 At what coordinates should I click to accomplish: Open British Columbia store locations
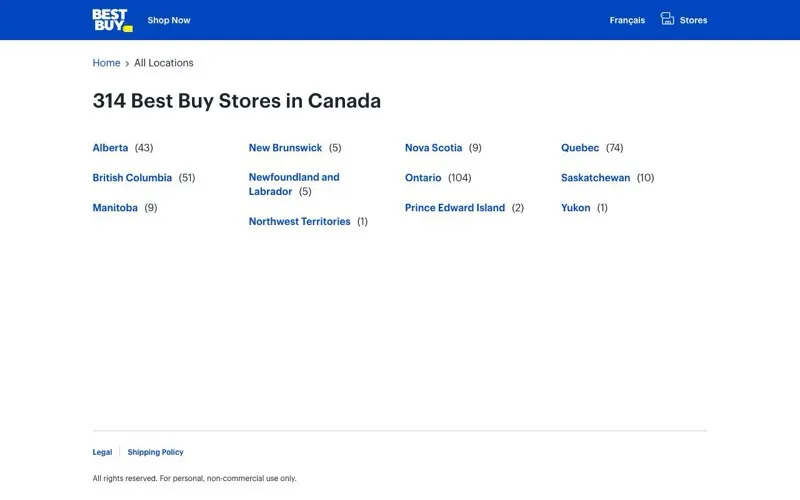click(132, 178)
